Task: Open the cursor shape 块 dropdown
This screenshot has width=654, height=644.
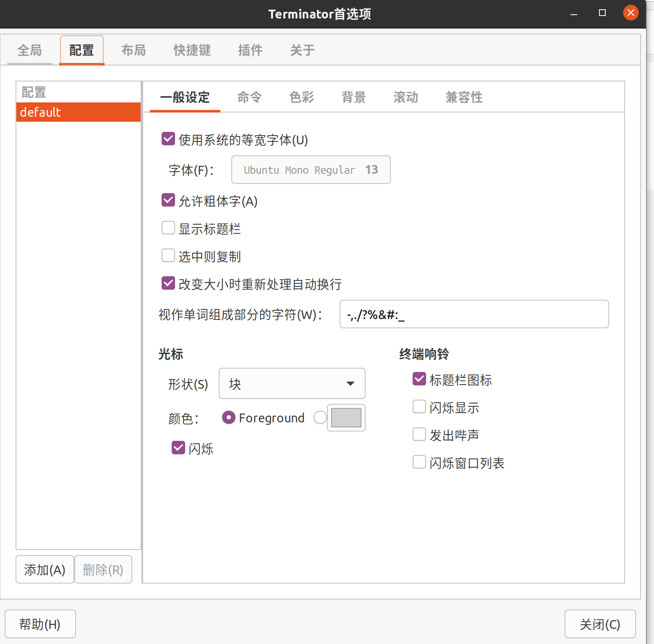Action: (x=292, y=383)
